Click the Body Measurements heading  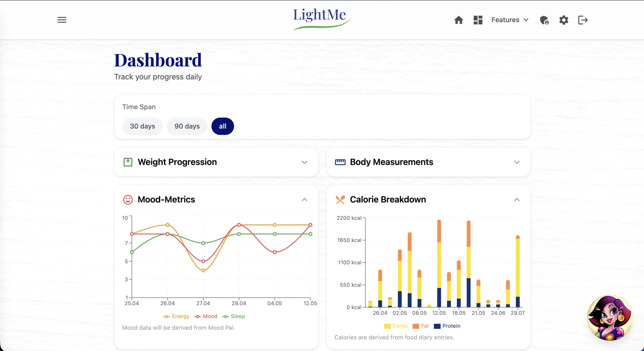coord(391,162)
